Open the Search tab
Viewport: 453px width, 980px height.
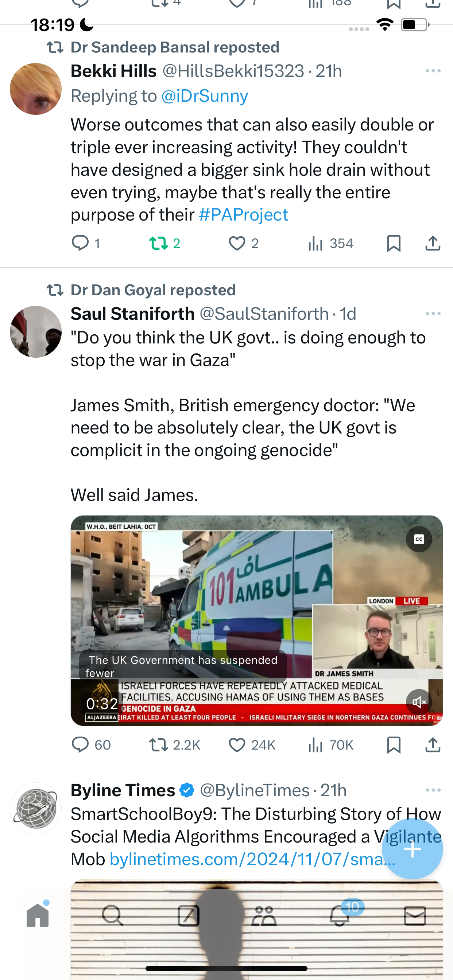click(x=113, y=916)
